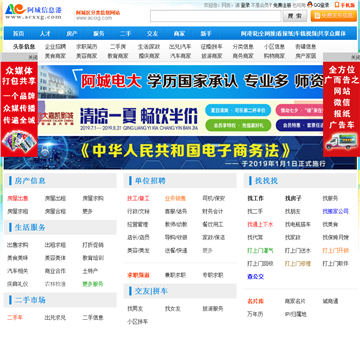
Task: Open the 手机版 mobile version link
Action: (x=345, y=5)
